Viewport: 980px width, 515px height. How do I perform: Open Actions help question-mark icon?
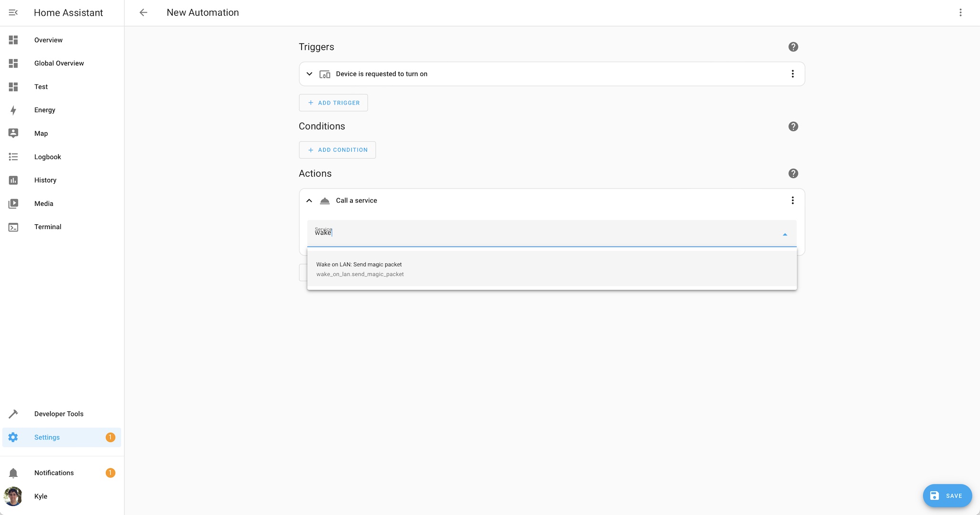793,174
